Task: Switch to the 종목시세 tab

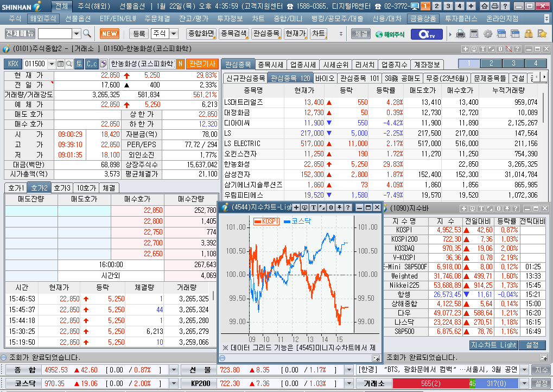Action: pos(270,65)
